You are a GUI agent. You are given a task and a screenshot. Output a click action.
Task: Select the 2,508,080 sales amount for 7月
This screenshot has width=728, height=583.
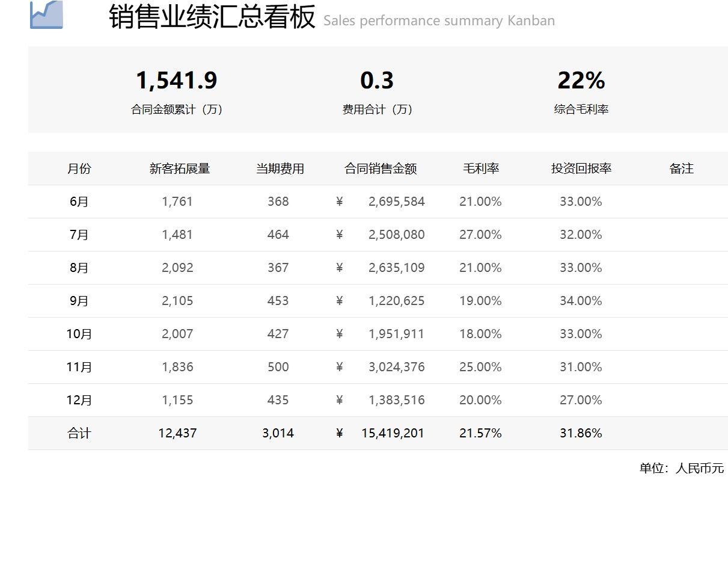(x=396, y=235)
